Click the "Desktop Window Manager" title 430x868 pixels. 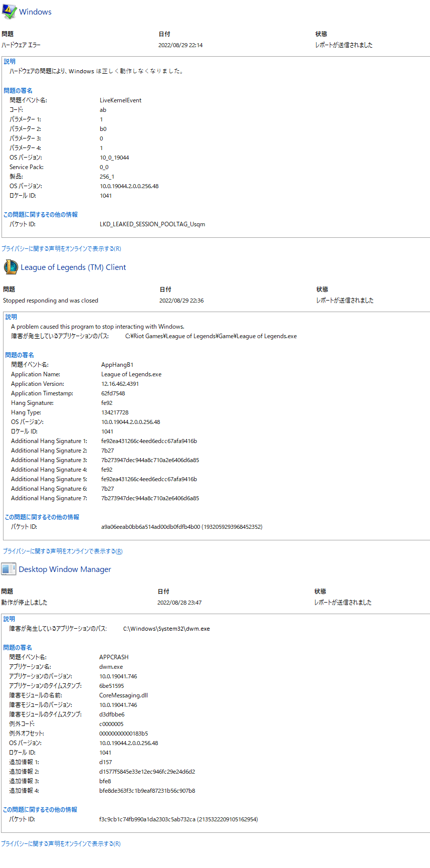tap(65, 569)
